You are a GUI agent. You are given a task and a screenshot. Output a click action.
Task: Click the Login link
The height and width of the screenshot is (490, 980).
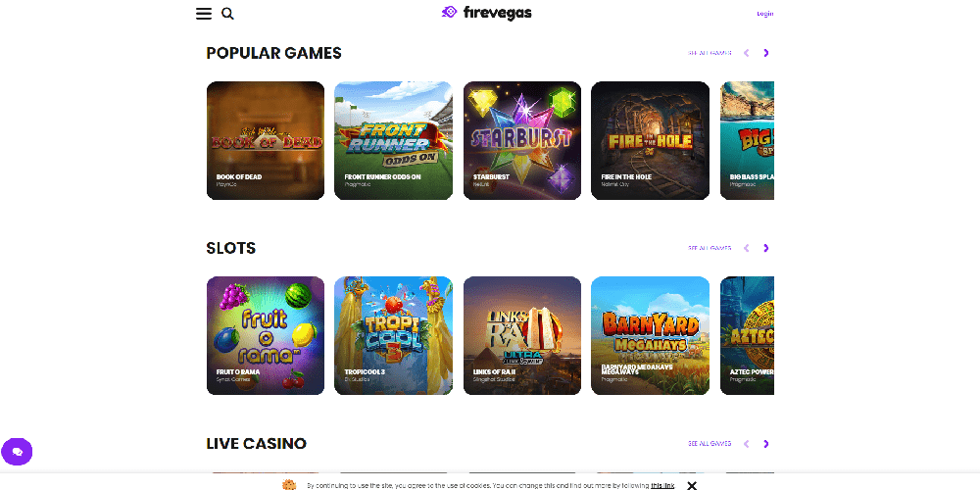pyautogui.click(x=765, y=14)
